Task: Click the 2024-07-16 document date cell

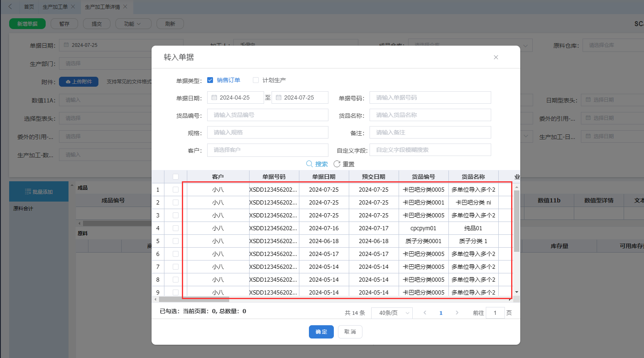Action: point(324,228)
